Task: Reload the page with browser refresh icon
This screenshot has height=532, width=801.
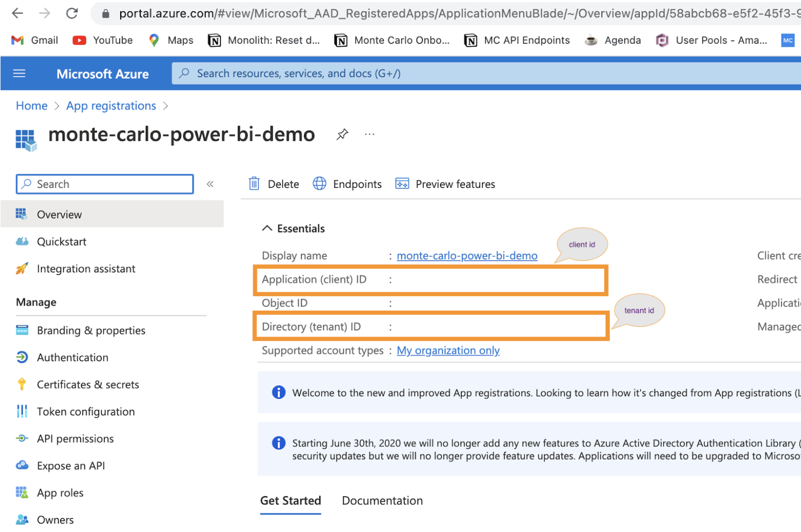Action: click(x=72, y=13)
